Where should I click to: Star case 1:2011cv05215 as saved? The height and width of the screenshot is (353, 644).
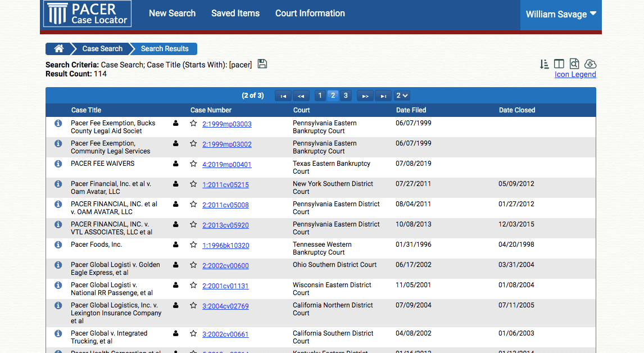pos(193,184)
